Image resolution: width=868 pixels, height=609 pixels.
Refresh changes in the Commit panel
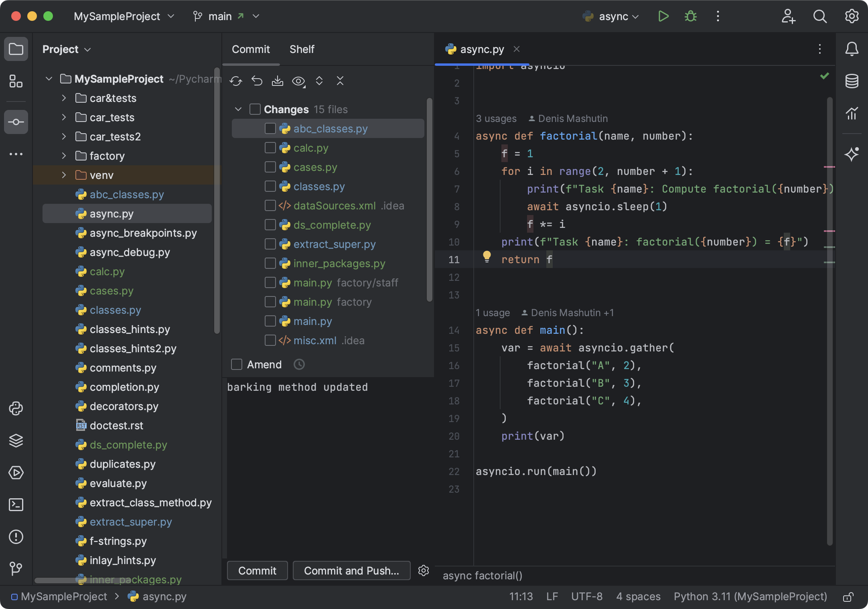(236, 81)
